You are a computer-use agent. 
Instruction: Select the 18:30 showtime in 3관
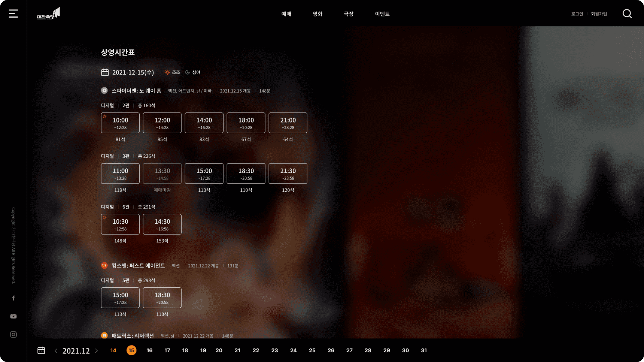[x=246, y=174]
